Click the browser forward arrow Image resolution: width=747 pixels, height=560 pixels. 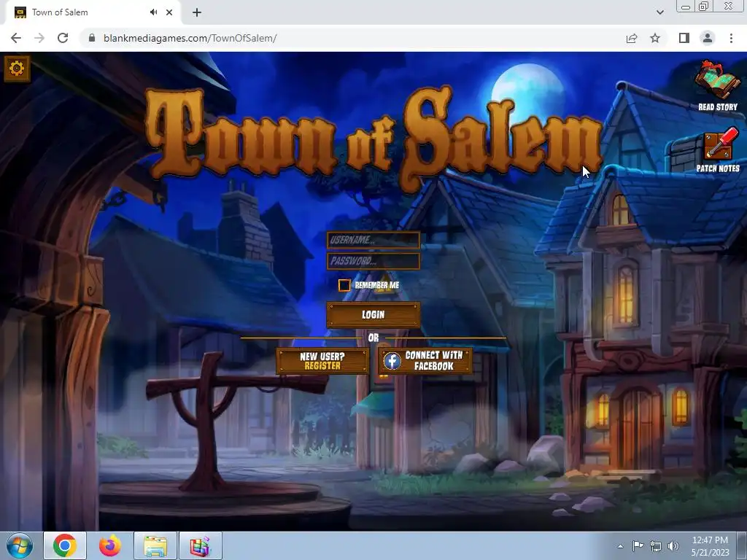click(39, 38)
